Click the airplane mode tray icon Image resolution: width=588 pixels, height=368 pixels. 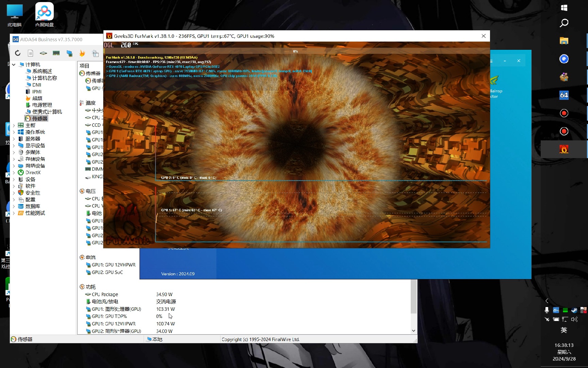(x=547, y=319)
